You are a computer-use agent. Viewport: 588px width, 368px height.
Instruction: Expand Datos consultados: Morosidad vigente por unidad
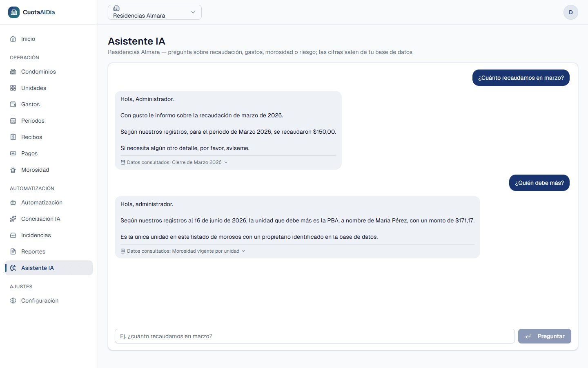[x=183, y=251]
